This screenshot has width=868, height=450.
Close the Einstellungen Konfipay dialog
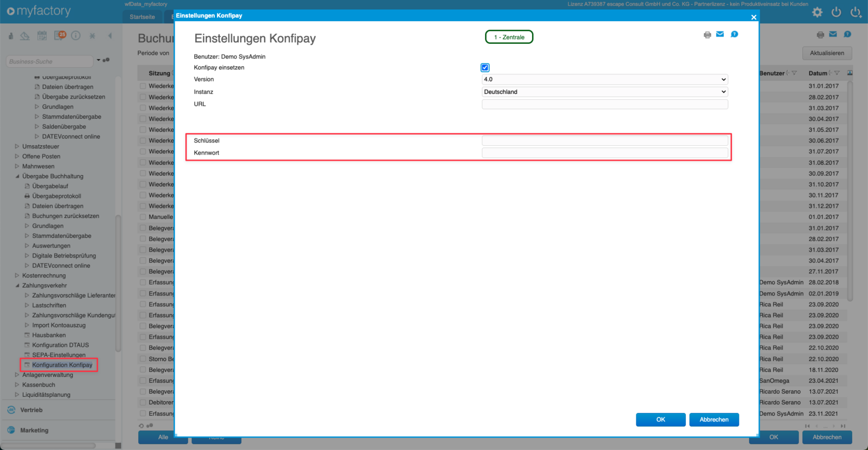(754, 17)
